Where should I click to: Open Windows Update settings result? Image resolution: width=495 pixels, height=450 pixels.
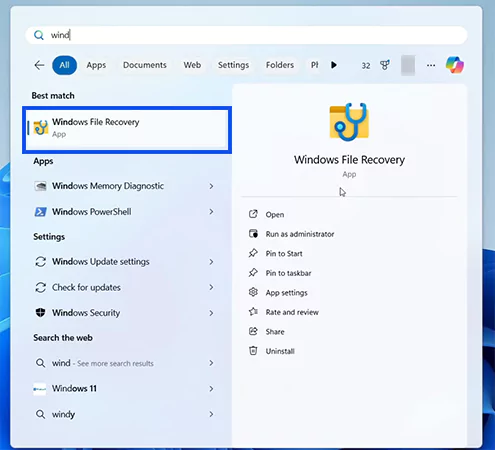click(124, 262)
